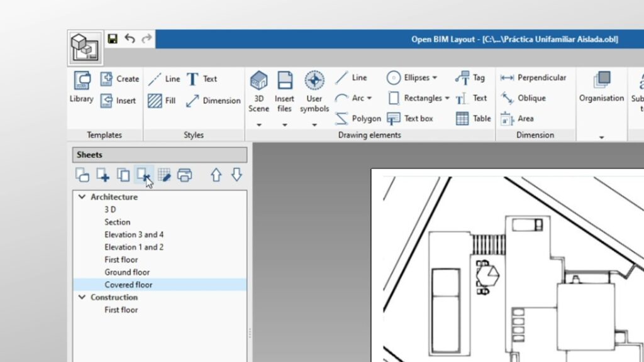644x362 pixels.
Task: Click the Perpendicular dimension button
Action: 533,78
